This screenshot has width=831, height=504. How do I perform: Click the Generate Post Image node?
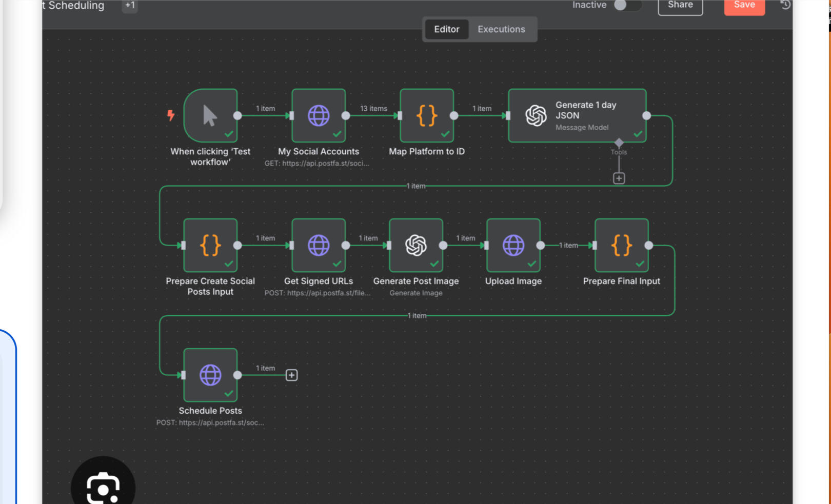pos(415,245)
